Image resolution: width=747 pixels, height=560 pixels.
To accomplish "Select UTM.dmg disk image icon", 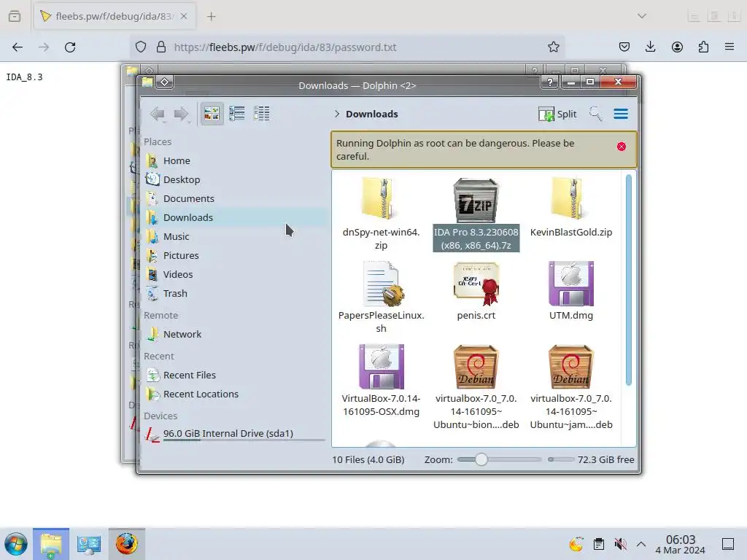I will (x=570, y=284).
